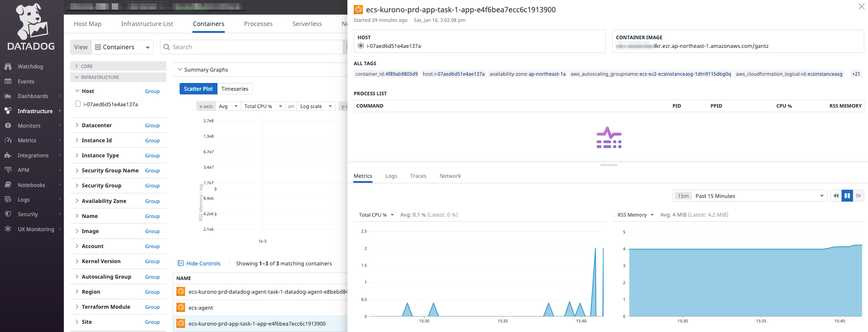Switch to Traces tab in container panel
This screenshot has width=868, height=332.
(418, 176)
